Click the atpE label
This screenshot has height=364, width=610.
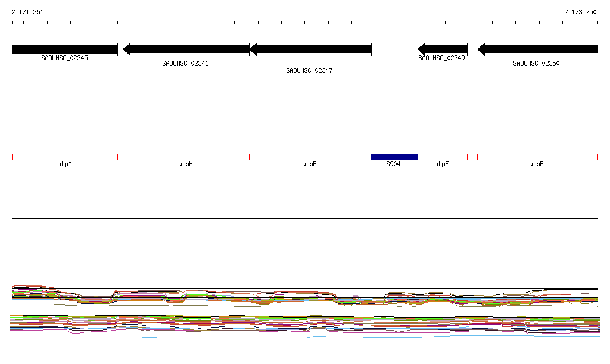point(441,164)
